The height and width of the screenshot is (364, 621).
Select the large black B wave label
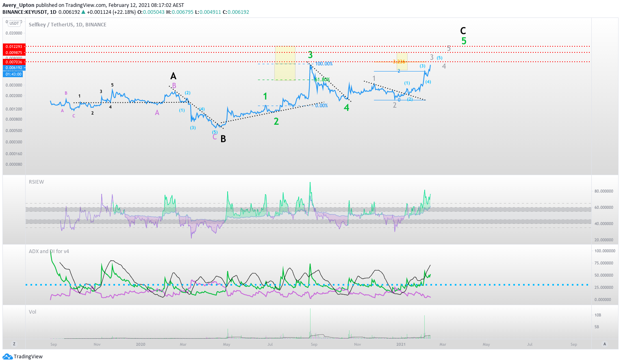[223, 139]
